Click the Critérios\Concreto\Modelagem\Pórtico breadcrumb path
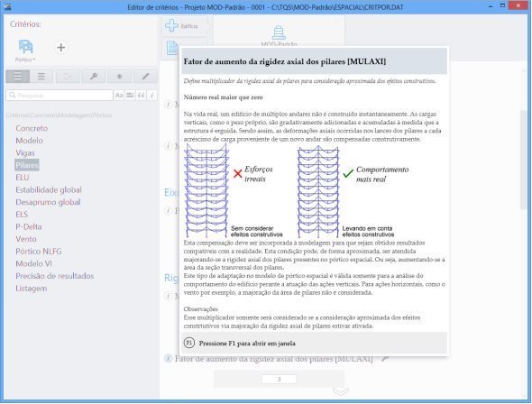Viewport: 532px width, 404px height. pos(59,115)
